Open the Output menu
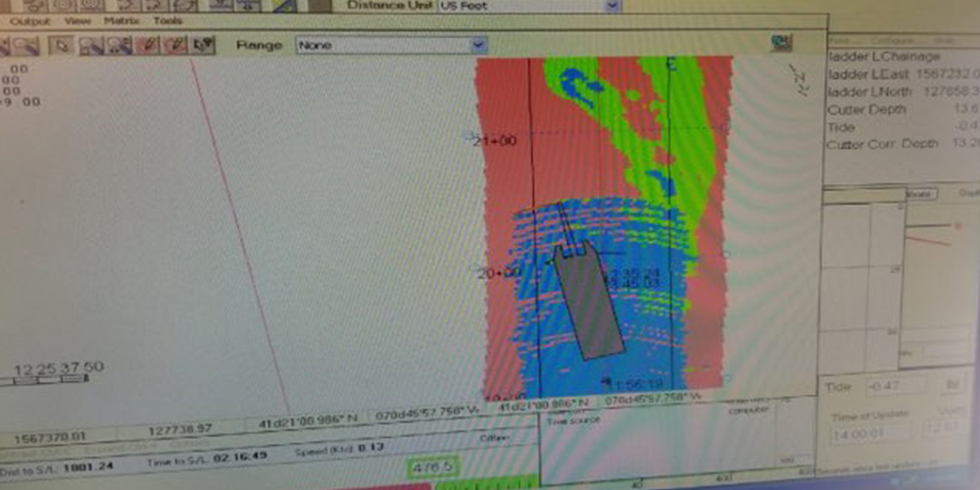Viewport: 980px width, 490px height. pyautogui.click(x=29, y=20)
